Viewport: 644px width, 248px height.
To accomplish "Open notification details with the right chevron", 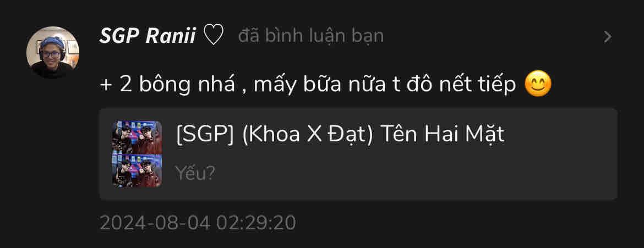I will tap(608, 37).
